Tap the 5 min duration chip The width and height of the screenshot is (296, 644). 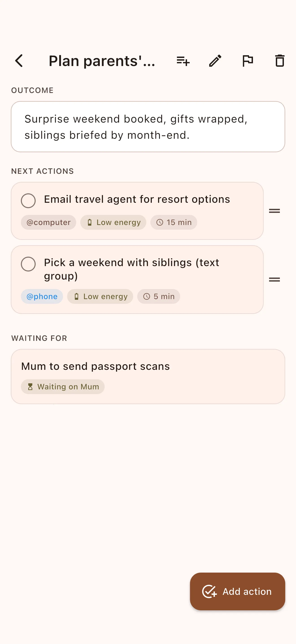[x=159, y=296]
